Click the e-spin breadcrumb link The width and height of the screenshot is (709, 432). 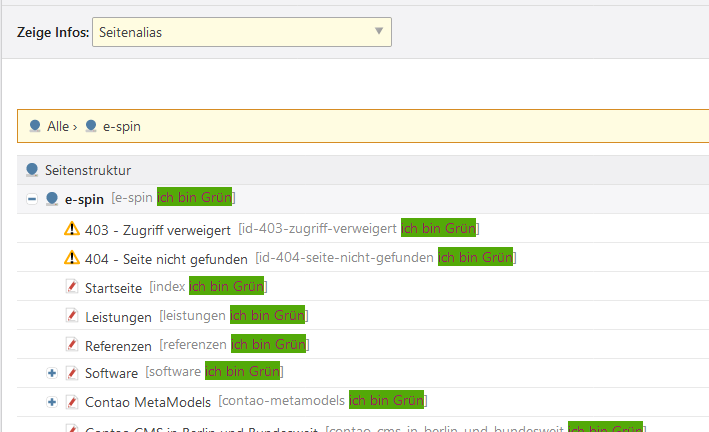pyautogui.click(x=122, y=126)
